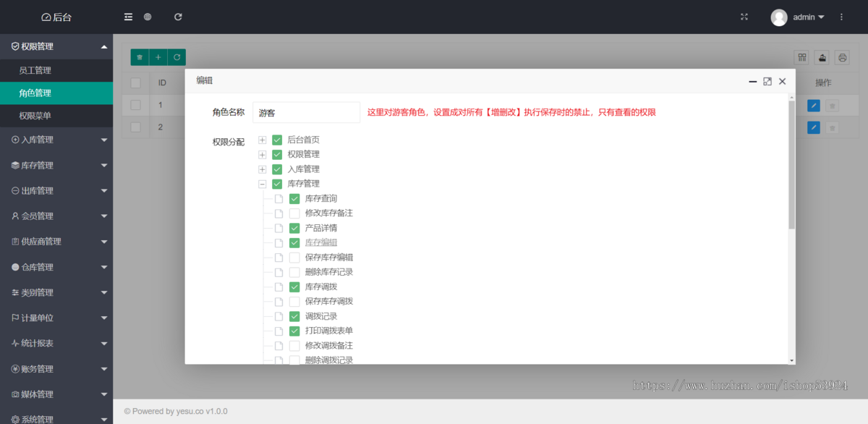Collapse the 库存管理 permission tree node
The height and width of the screenshot is (424, 868).
pos(262,184)
